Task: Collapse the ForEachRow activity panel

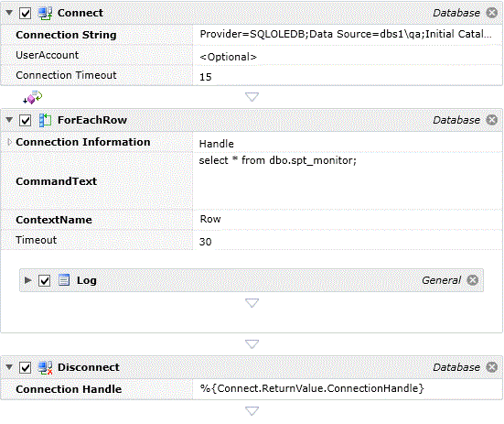Action: coord(9,120)
